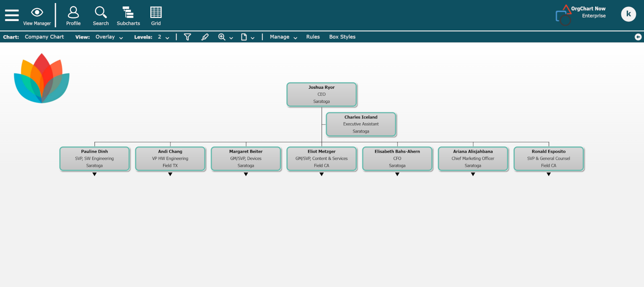
Task: Select the Joshua Ryor CEO box
Action: tap(322, 94)
